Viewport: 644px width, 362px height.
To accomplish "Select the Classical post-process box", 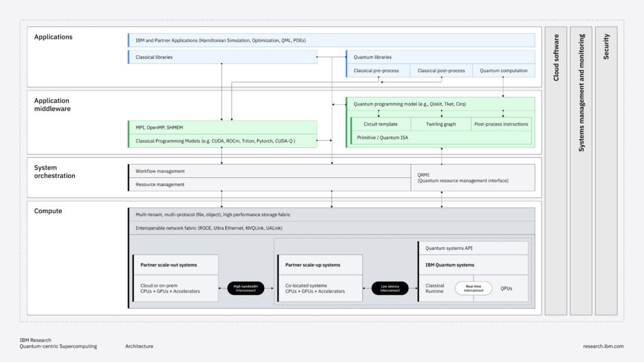I will (x=441, y=70).
